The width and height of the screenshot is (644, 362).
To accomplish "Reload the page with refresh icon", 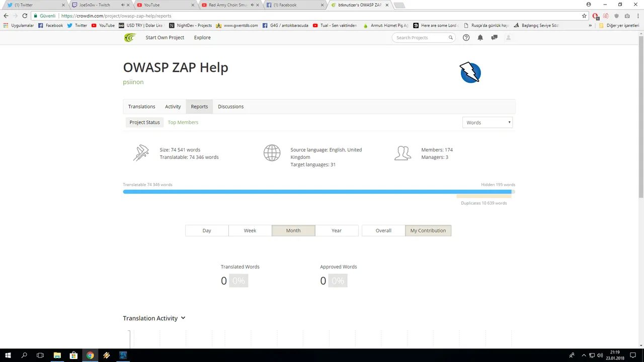I will click(25, 16).
